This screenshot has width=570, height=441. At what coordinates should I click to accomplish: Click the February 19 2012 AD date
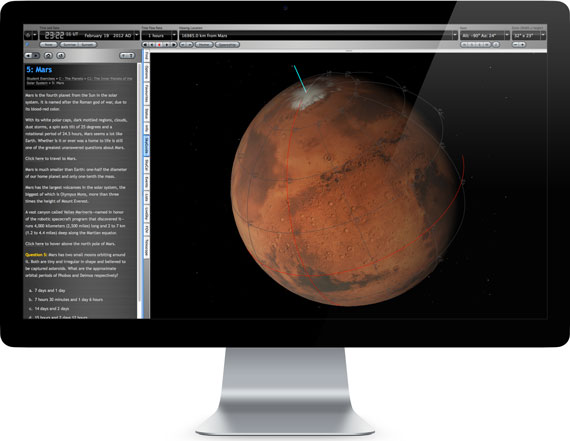tap(108, 36)
